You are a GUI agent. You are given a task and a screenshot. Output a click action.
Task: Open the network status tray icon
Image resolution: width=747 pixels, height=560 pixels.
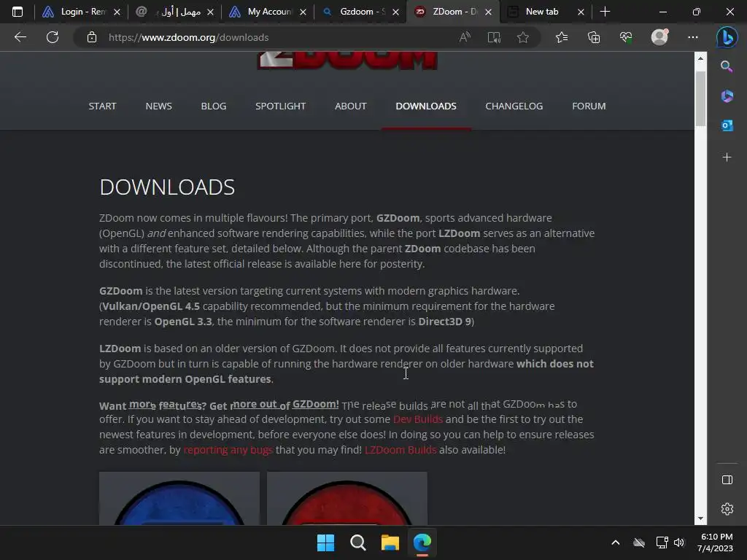pos(662,542)
